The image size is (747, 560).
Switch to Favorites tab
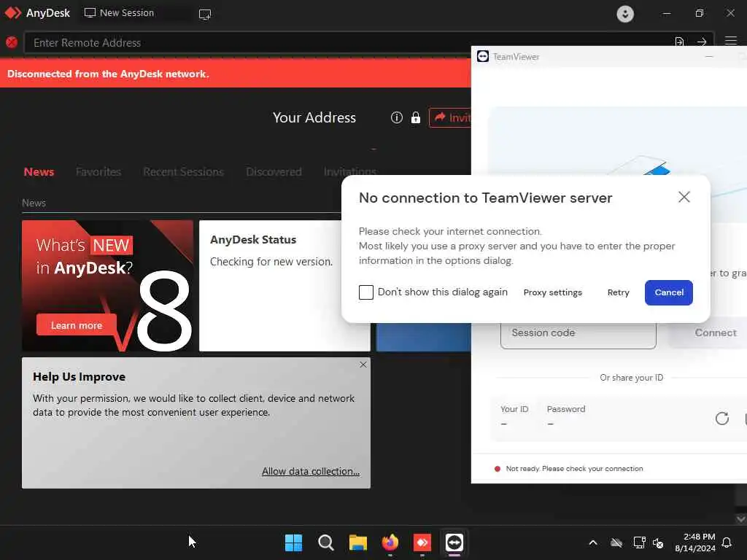click(98, 172)
